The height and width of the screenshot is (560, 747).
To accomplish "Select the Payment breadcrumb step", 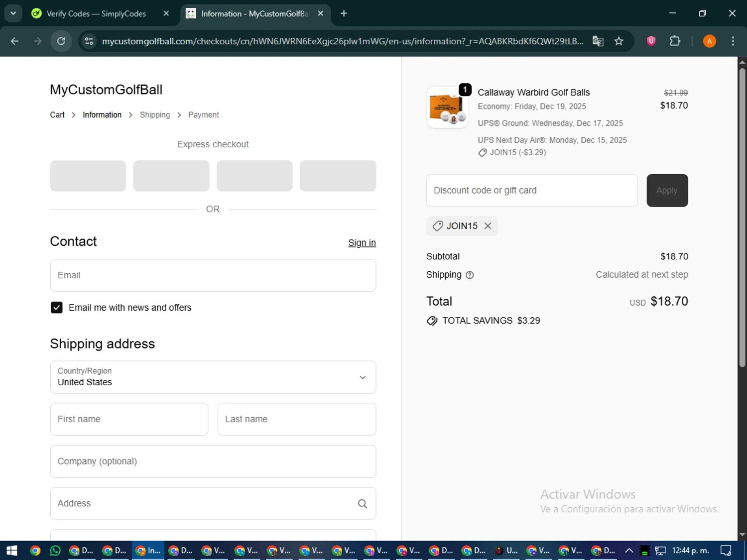I will click(x=204, y=115).
